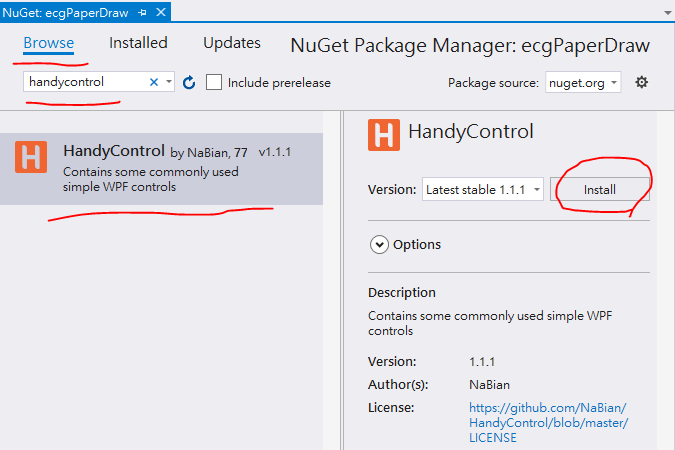Click the NuGet: ecgPaperDraw tab title
Viewport: 675px width, 450px height.
65,13
